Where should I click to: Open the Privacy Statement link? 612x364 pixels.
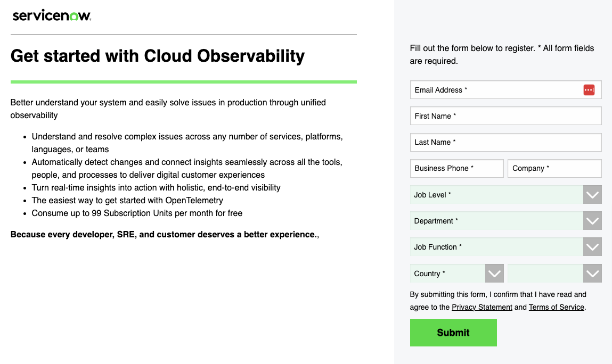(482, 307)
